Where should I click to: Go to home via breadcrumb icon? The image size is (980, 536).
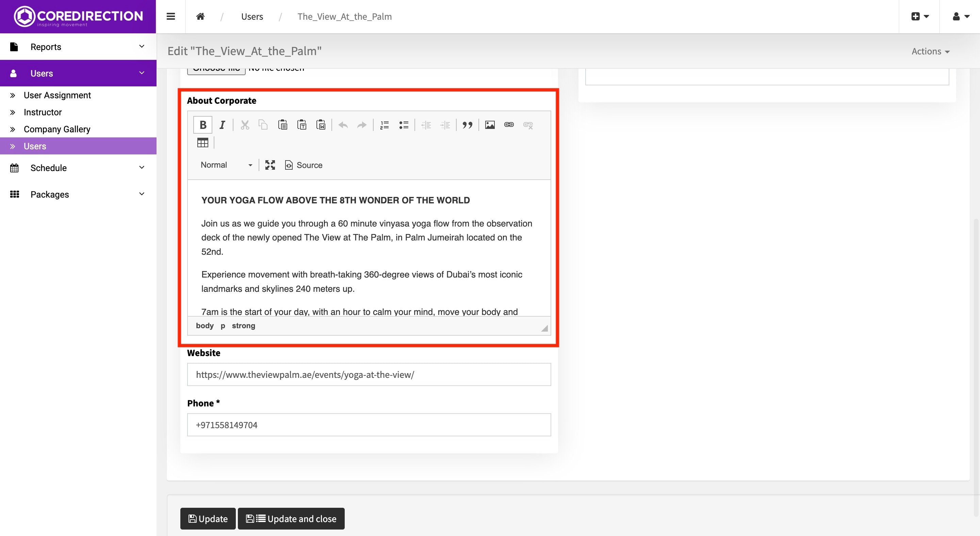click(x=200, y=16)
